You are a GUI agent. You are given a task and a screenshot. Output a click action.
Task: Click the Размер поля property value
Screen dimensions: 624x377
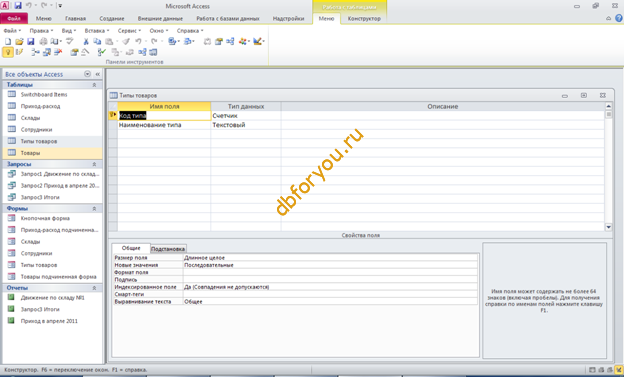[x=330, y=258]
